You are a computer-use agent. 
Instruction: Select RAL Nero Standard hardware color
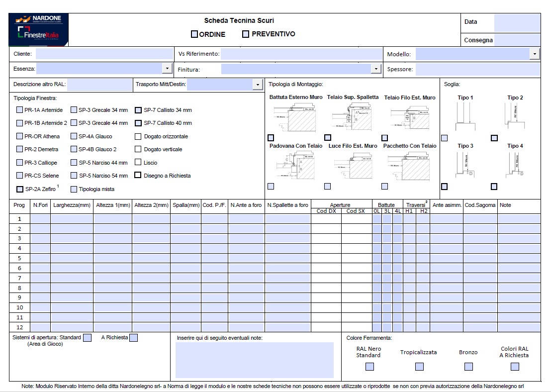369,367
